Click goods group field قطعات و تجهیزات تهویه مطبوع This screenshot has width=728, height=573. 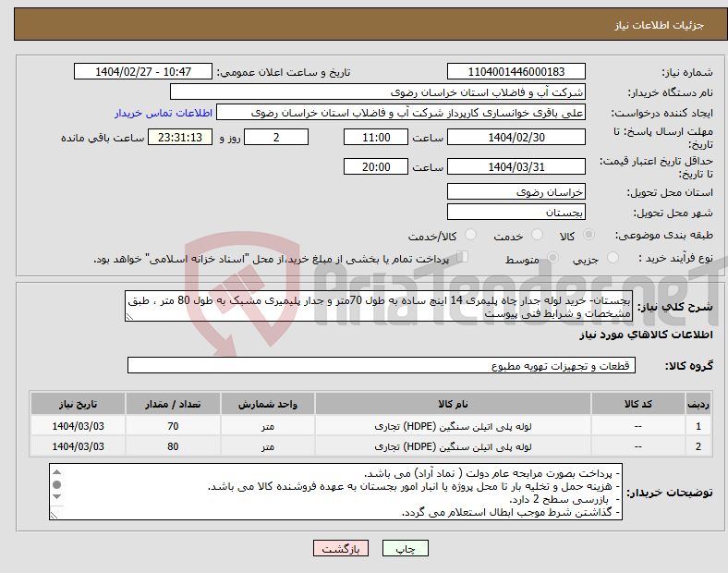tap(382, 365)
